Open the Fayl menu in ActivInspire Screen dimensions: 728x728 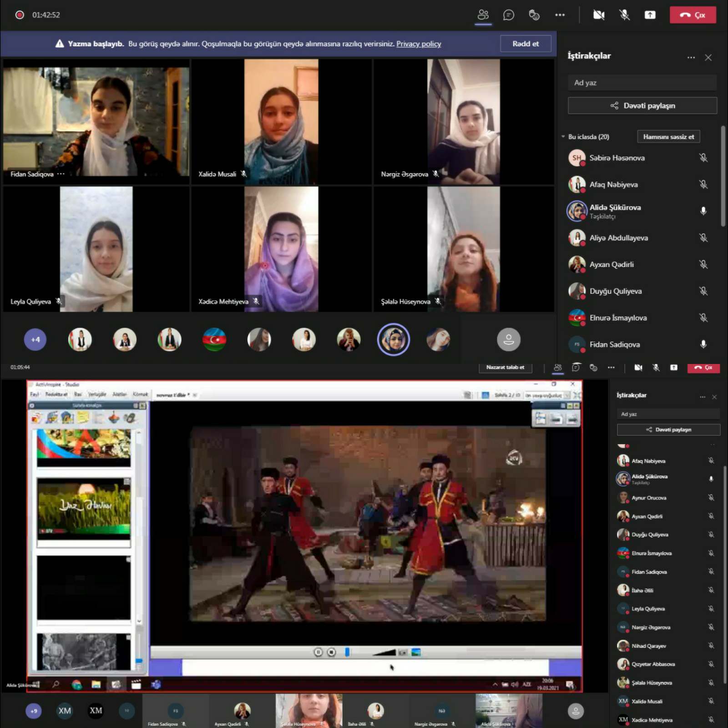click(35, 394)
